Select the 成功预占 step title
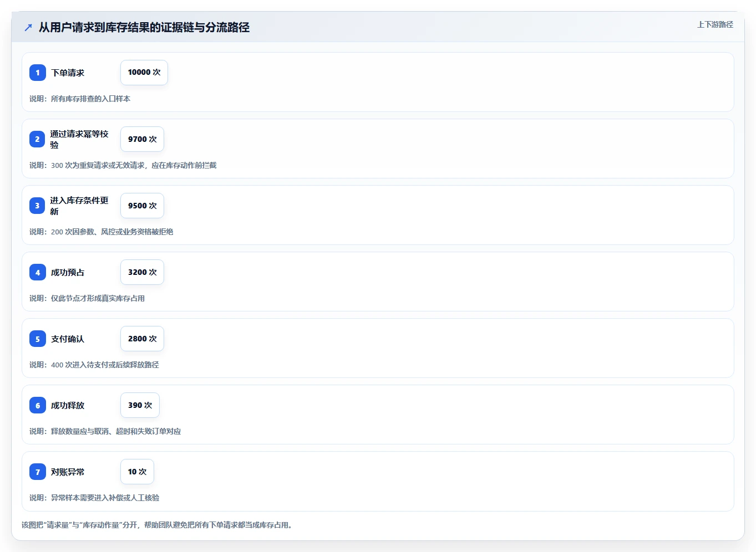Screen dimensions: 756x552 (68, 272)
